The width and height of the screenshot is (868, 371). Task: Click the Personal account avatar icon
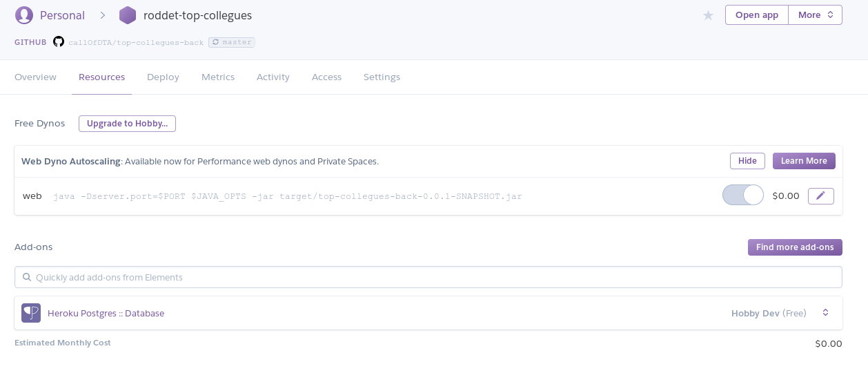pos(24,15)
